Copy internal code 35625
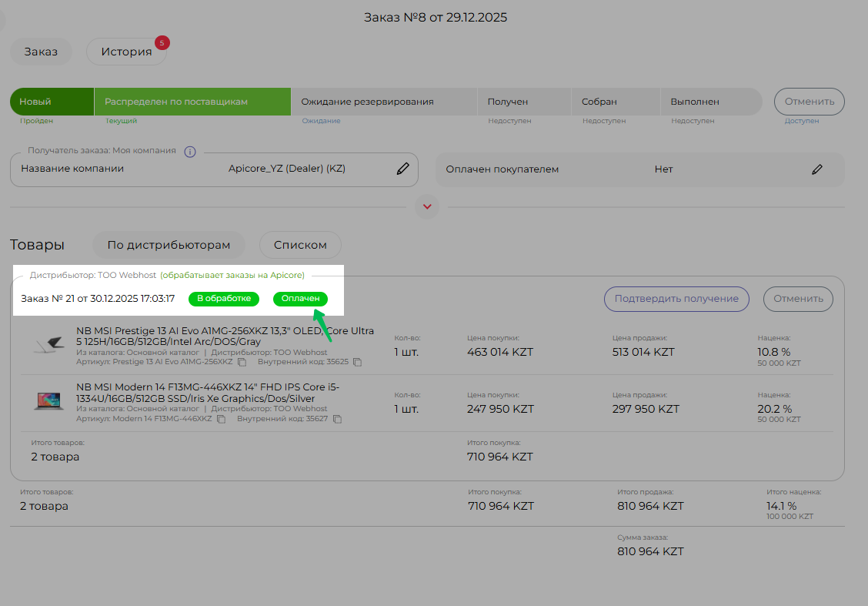The image size is (868, 606). click(x=357, y=362)
